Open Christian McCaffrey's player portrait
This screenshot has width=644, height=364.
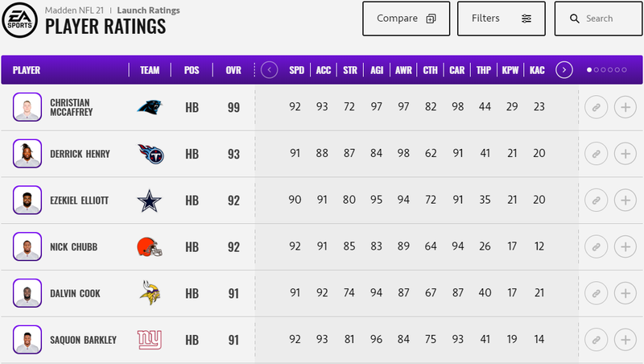coord(27,107)
